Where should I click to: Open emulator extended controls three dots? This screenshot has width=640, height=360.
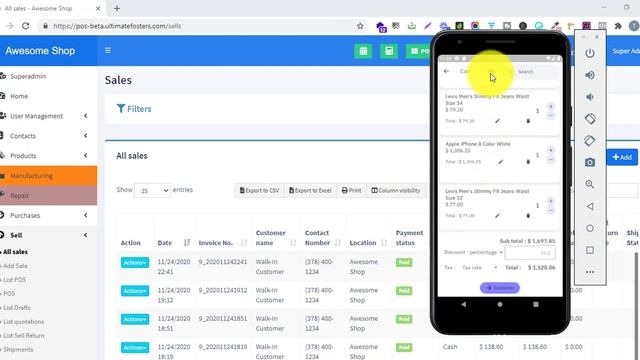[590, 272]
